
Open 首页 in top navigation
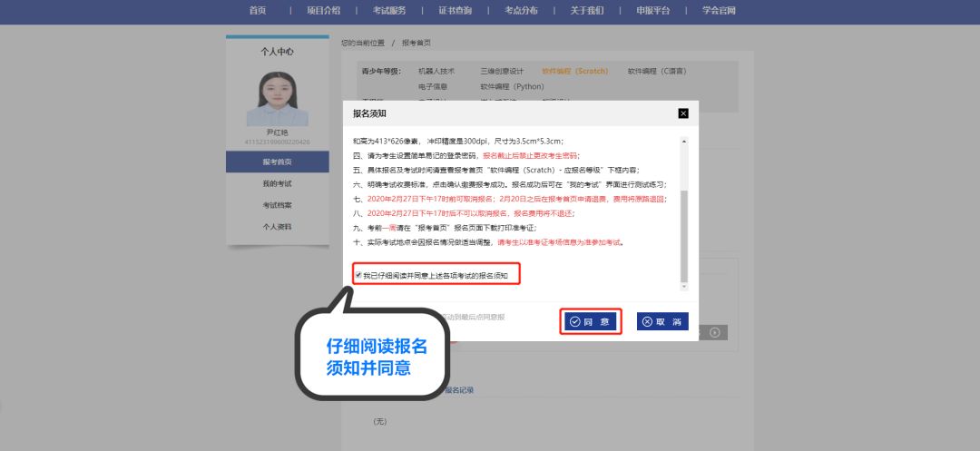258,11
